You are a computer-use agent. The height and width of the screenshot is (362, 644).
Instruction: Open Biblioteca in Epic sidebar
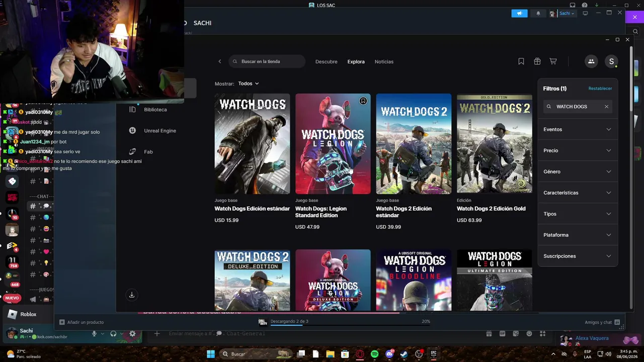point(156,110)
